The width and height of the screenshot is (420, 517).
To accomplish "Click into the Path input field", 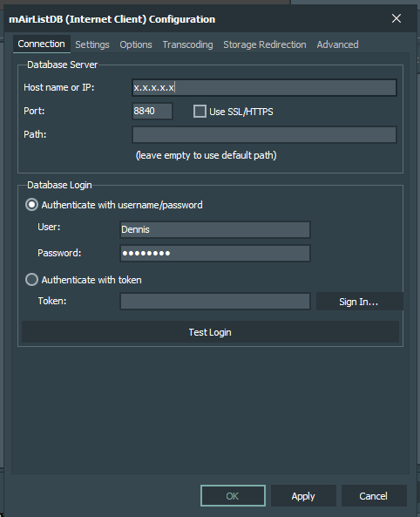I will tap(264, 134).
